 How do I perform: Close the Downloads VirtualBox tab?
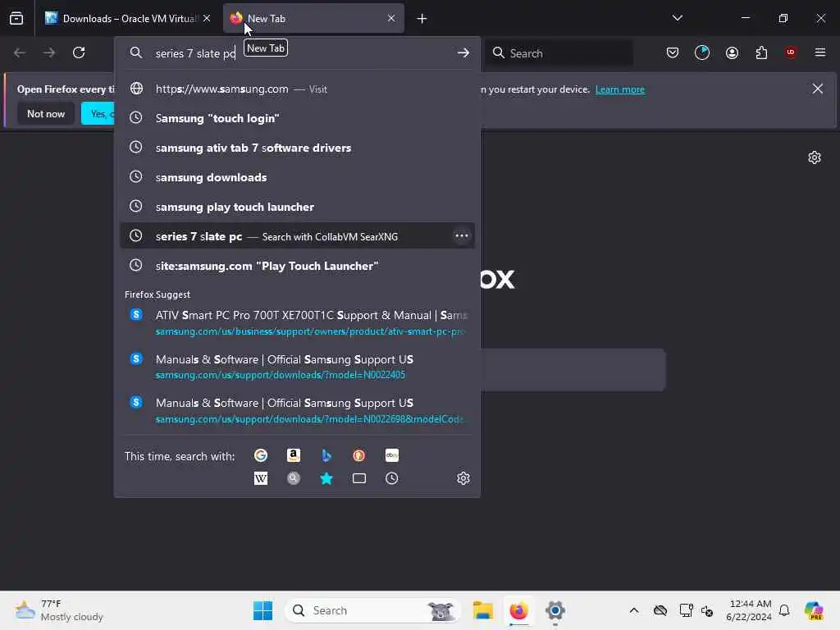click(x=207, y=18)
